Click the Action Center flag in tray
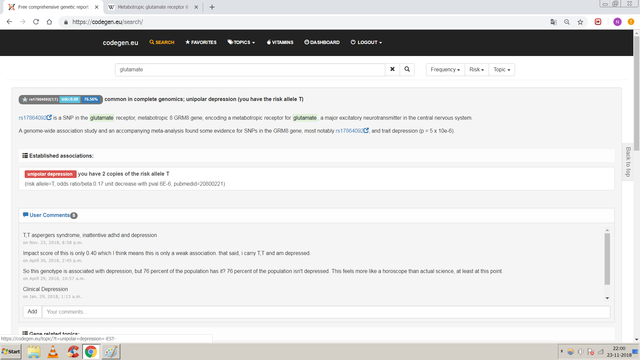This screenshot has height=360, width=640. pos(591,351)
